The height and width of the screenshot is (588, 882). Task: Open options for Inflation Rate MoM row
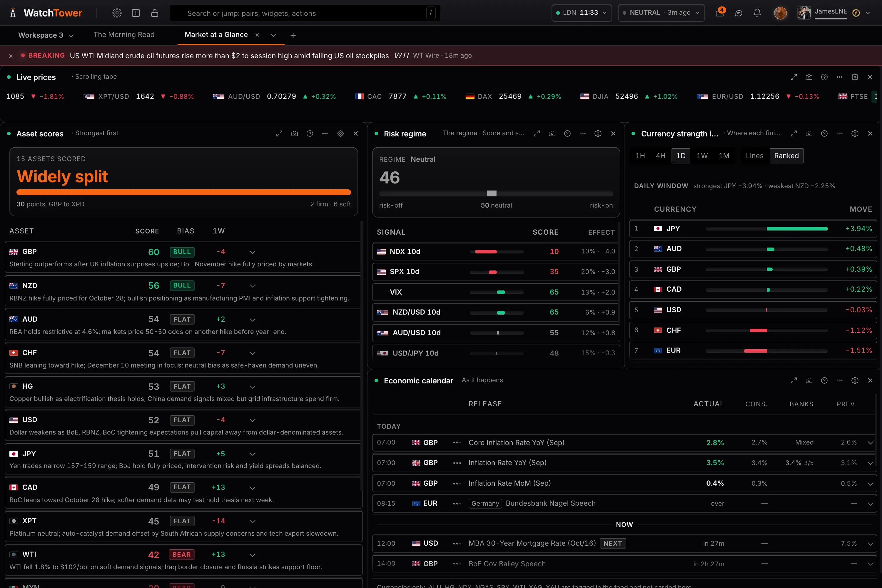456,484
